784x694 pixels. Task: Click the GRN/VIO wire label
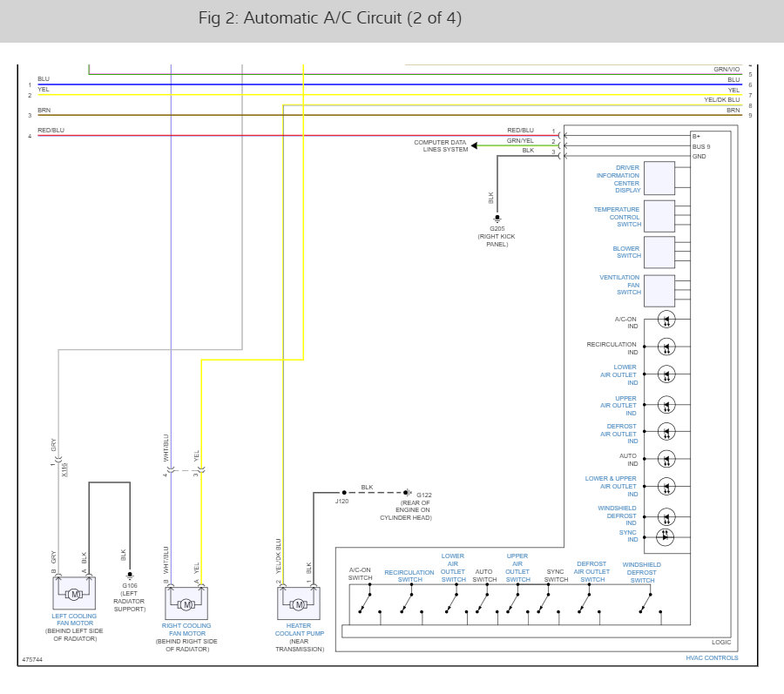tap(727, 70)
